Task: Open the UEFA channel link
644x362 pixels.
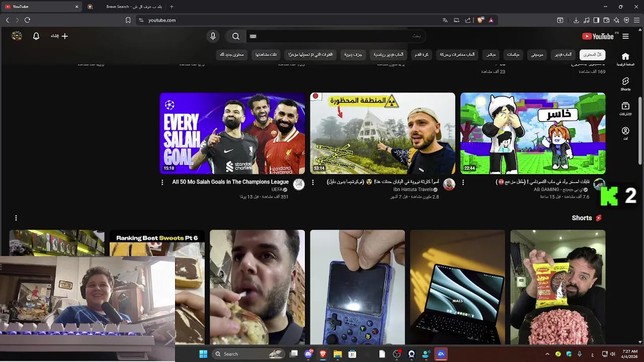Action: [277, 190]
